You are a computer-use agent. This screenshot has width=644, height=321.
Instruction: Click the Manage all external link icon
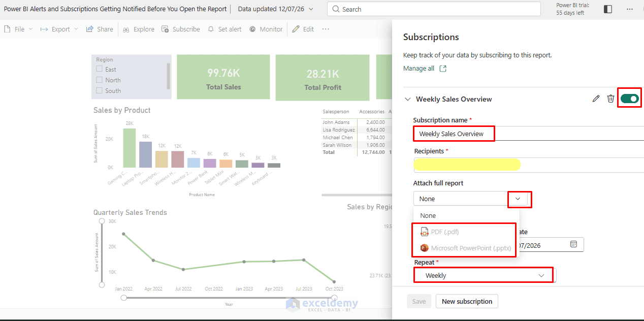pos(443,68)
